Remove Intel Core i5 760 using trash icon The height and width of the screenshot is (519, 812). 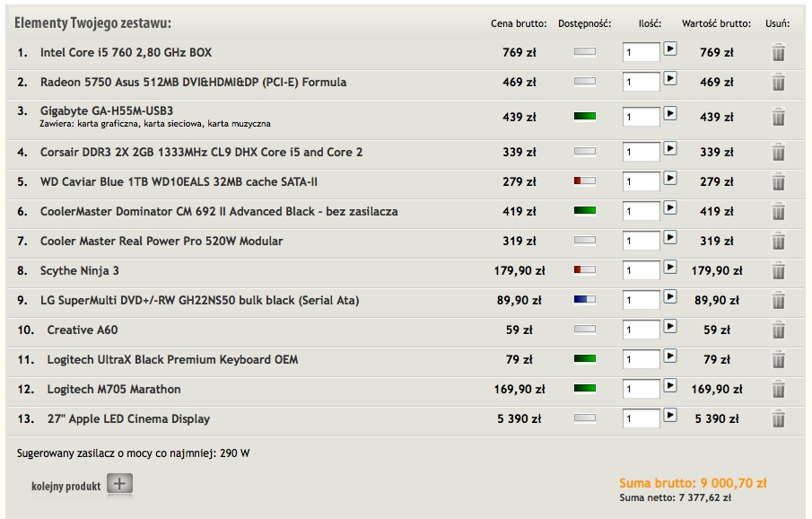click(x=778, y=52)
